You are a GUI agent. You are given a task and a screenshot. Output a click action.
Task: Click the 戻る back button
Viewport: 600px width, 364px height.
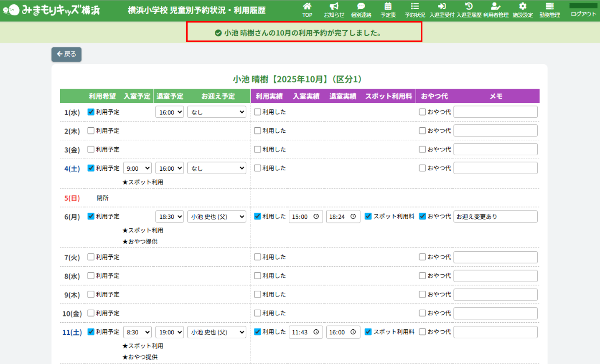tap(66, 54)
